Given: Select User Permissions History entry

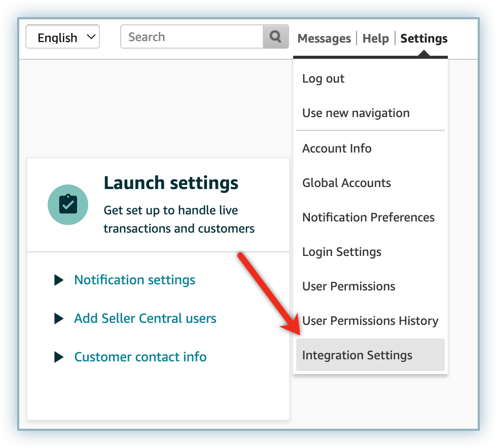Looking at the screenshot, I should tap(370, 321).
